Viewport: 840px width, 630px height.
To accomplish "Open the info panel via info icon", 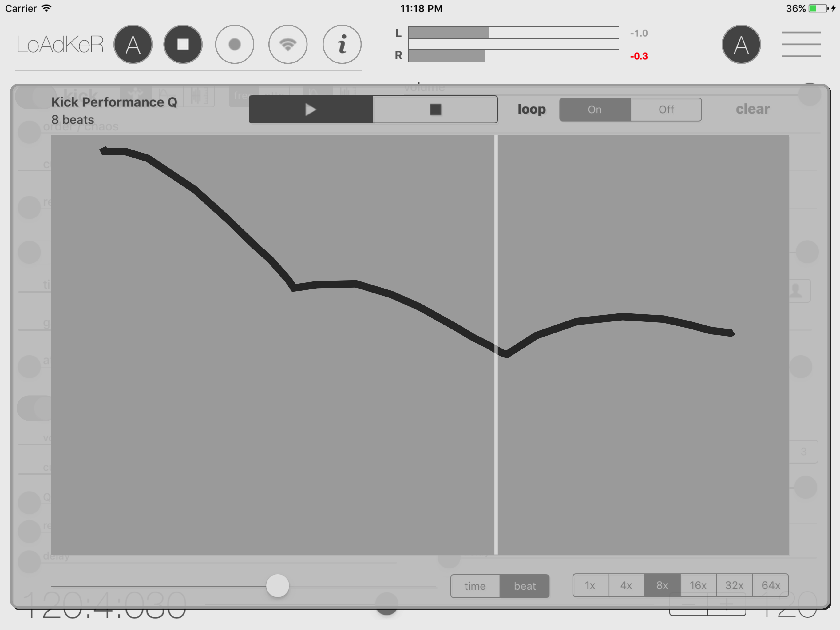I will (342, 45).
